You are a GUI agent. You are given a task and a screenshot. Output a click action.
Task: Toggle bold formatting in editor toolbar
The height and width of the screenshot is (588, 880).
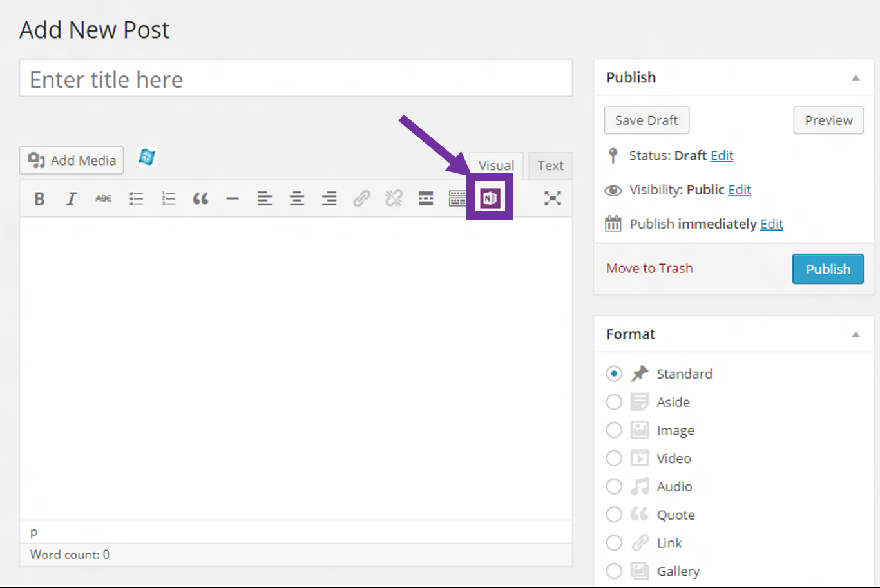(39, 199)
